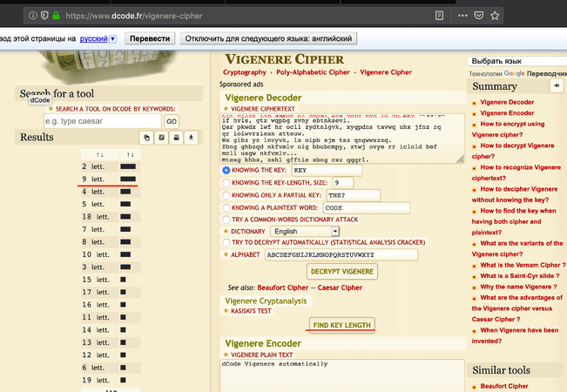The width and height of the screenshot is (567, 392).
Task: Jump to Vigenere Encoder in Summary
Action: (x=507, y=113)
